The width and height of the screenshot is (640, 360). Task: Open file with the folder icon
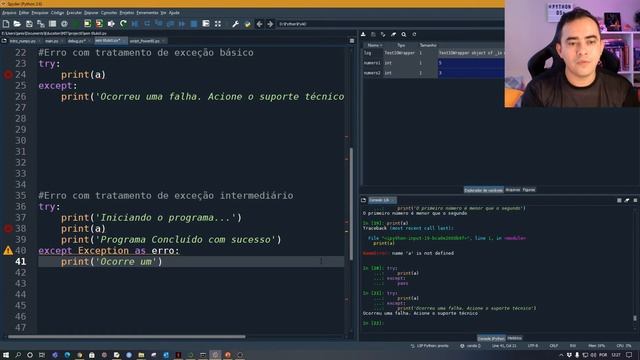[17, 24]
